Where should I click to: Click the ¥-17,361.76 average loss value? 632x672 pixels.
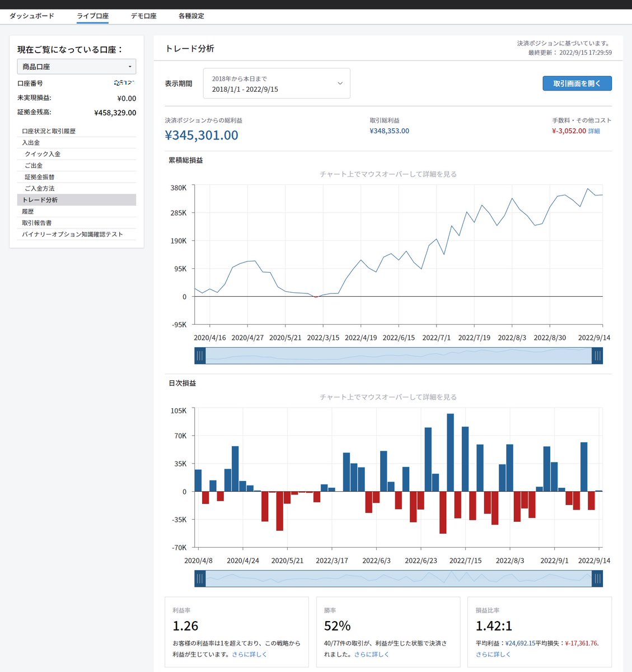coord(582,643)
